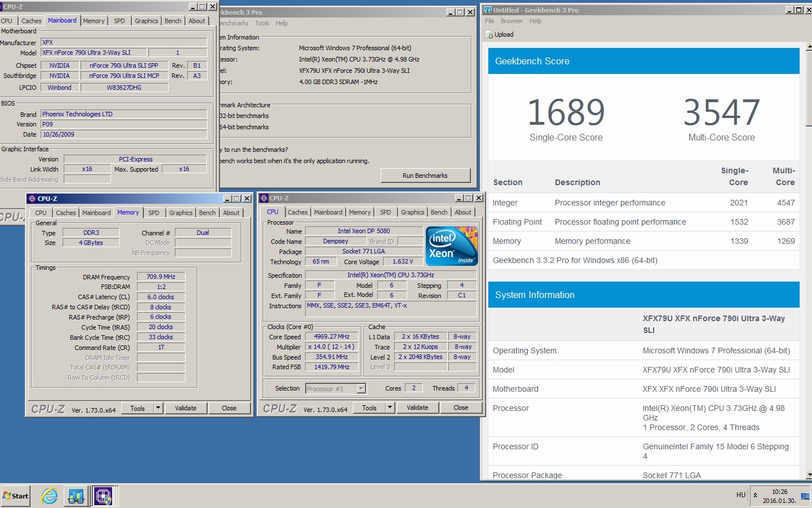The image size is (812, 508).
Task: Open the Processor #1 selection dropdown
Action: point(361,388)
